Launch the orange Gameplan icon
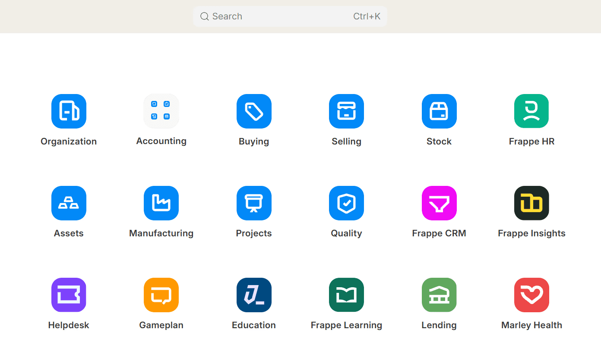Viewport: 601px width, 364px height. click(x=161, y=295)
